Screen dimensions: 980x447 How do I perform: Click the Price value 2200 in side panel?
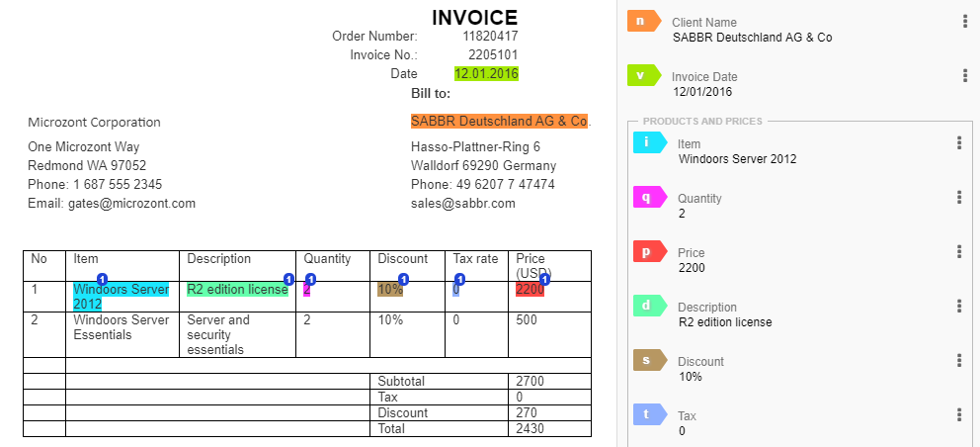(692, 268)
